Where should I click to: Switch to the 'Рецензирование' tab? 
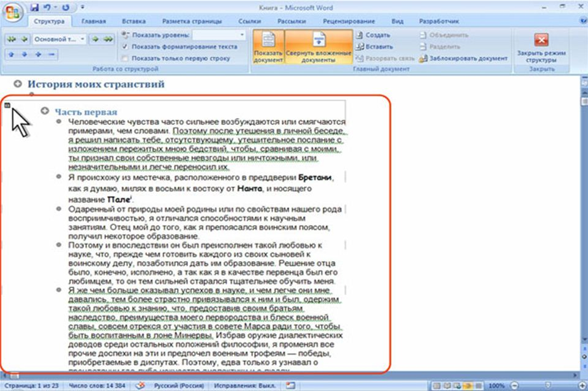349,21
